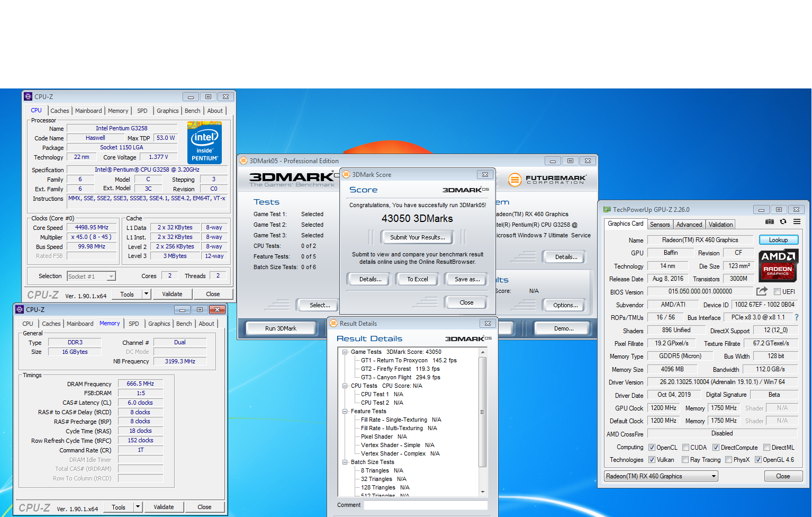
Task: Toggle the Ray Tracing checkbox
Action: [x=685, y=460]
